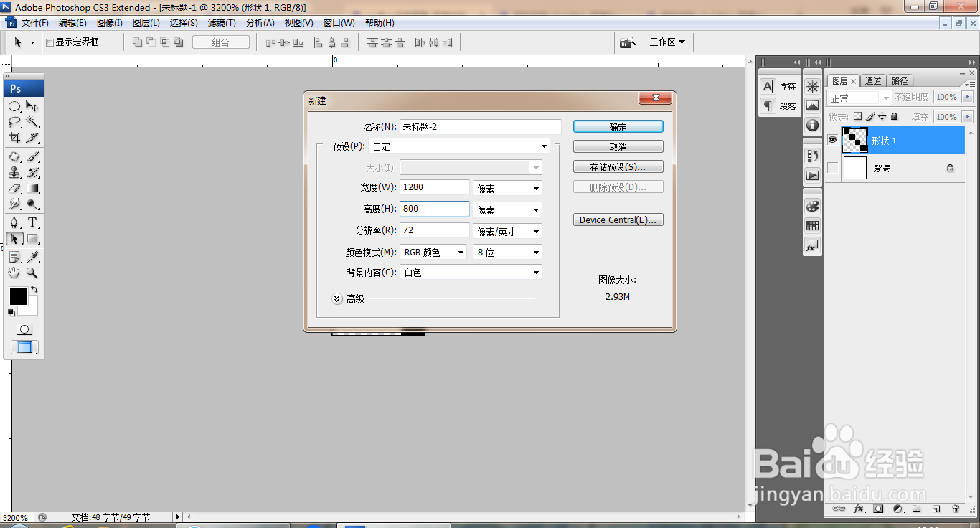Open the Info panel icon
980x528 pixels.
pyautogui.click(x=812, y=125)
